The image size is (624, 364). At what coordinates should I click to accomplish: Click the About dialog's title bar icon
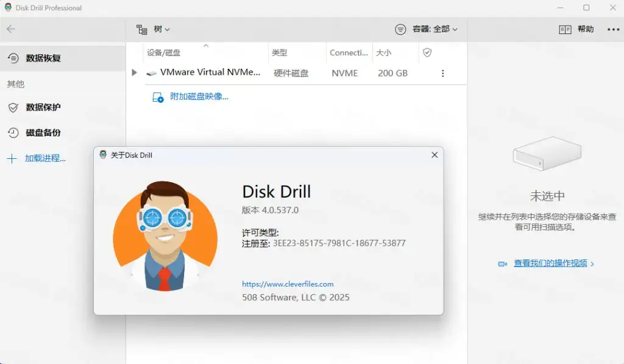coord(103,155)
